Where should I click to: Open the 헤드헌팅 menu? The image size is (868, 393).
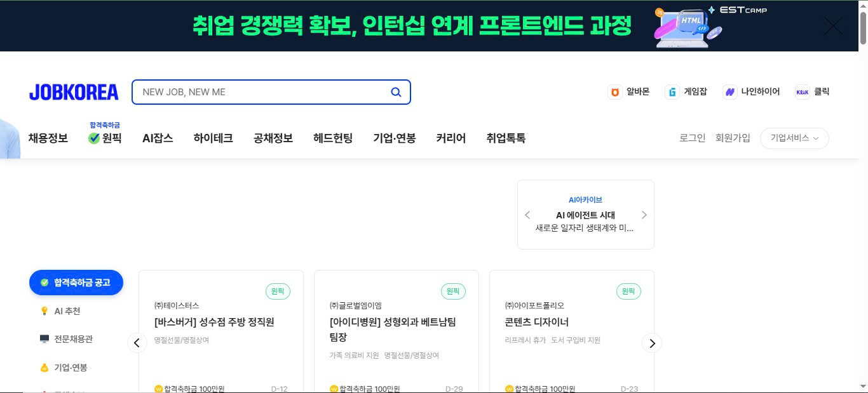333,138
